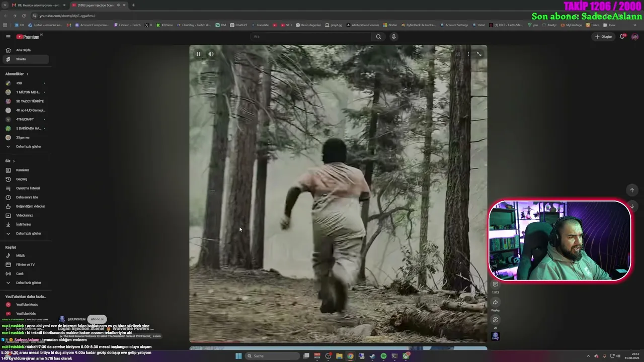The image size is (644, 362).
Task: Click the taskbar Suche search box
Action: pyautogui.click(x=272, y=356)
